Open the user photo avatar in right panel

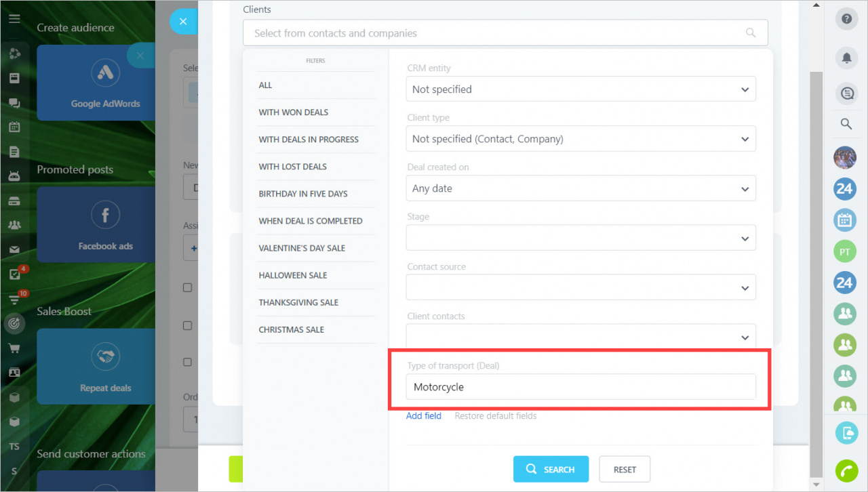tap(845, 157)
